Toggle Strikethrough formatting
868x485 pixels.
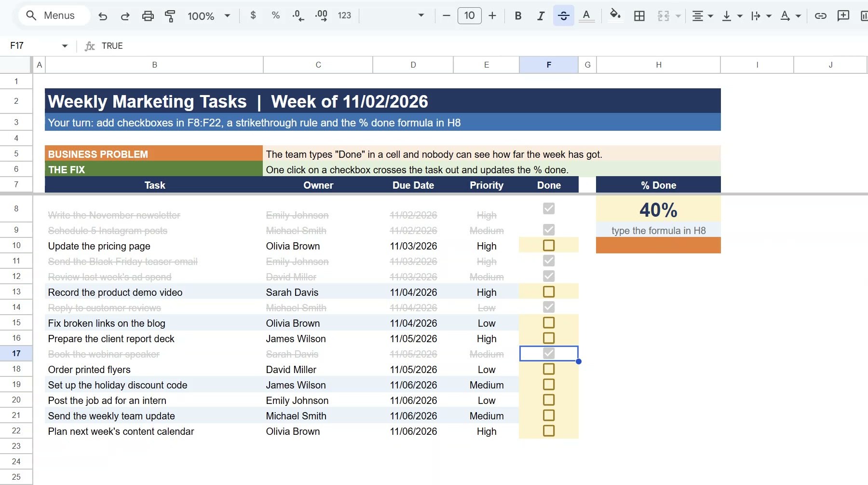(563, 15)
